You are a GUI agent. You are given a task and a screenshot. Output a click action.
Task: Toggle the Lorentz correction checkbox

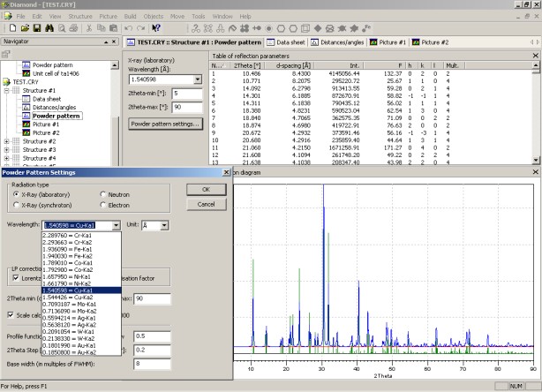[x=17, y=277]
